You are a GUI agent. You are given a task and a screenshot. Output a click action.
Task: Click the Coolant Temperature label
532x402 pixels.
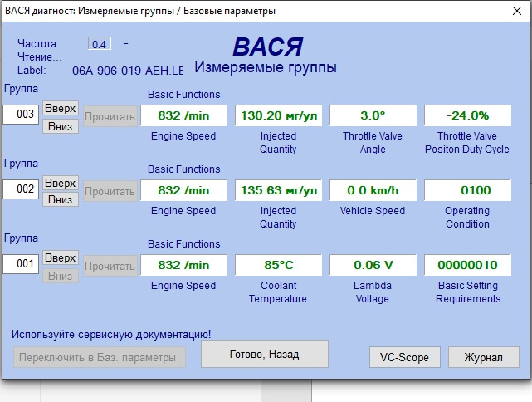278,292
